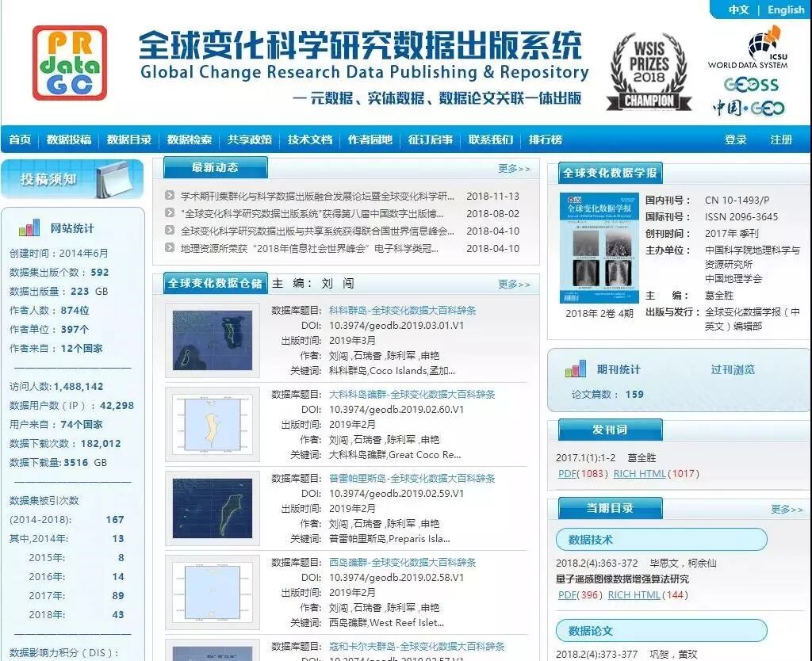This screenshot has height=661, width=812.
Task: Select the 全球变化数据仓储 tab header
Action: pyautogui.click(x=216, y=283)
